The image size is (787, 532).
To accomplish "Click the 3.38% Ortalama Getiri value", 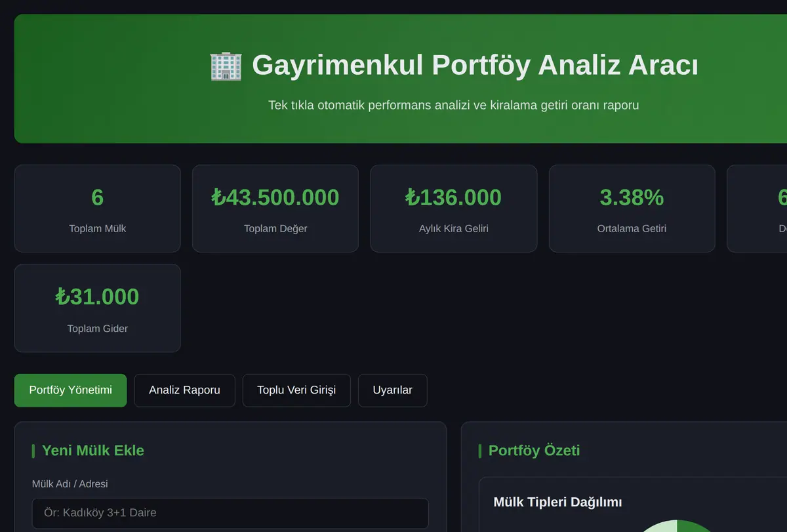I will coord(632,197).
